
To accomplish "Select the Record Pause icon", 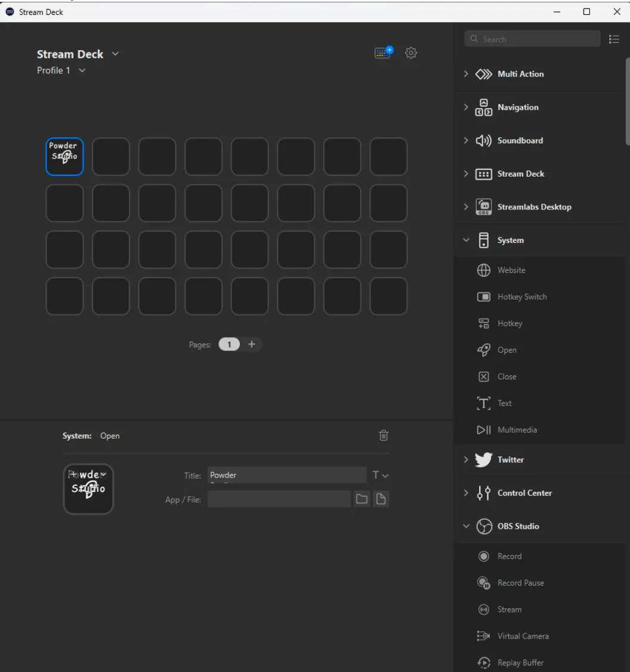I will 483,583.
